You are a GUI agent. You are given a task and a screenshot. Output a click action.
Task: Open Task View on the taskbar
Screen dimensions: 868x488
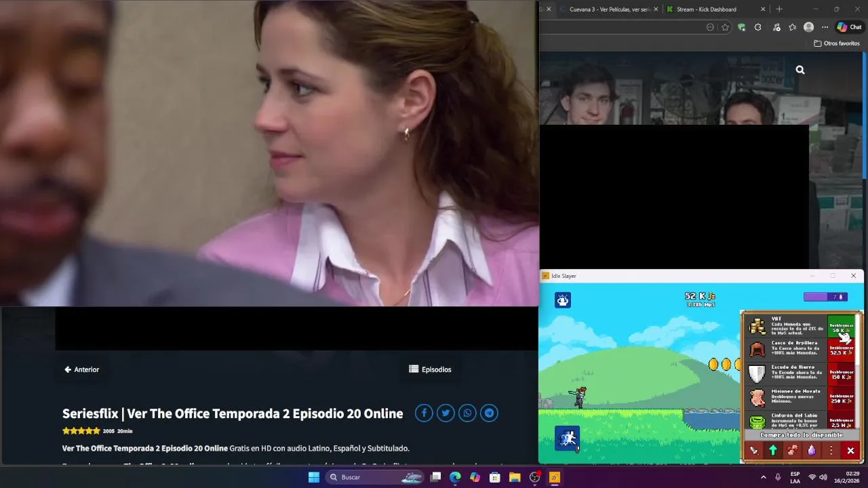436,477
